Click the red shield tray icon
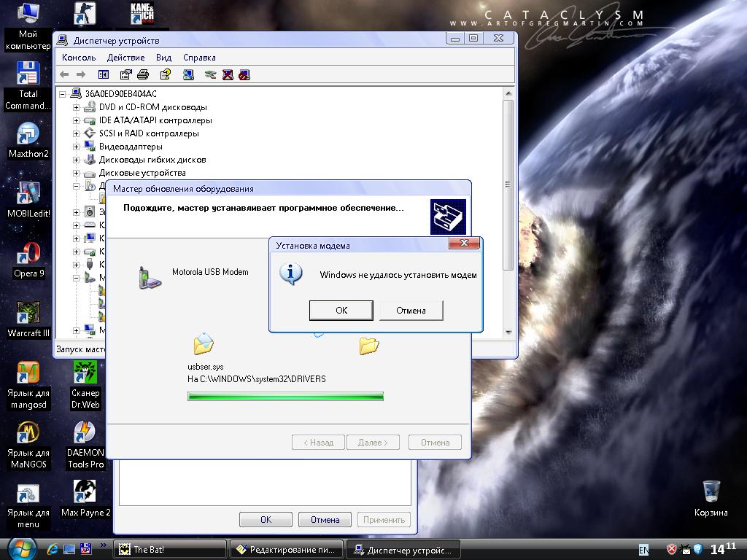 click(x=672, y=549)
